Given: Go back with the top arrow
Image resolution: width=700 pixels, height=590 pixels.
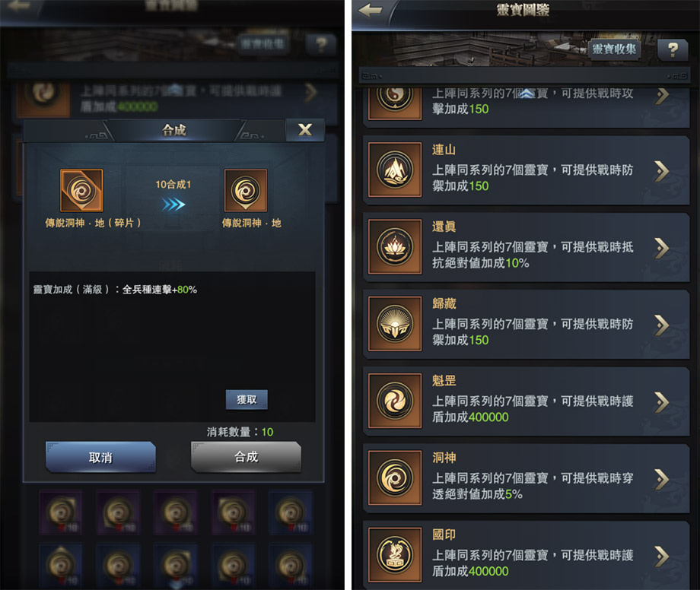Looking at the screenshot, I should tap(371, 10).
